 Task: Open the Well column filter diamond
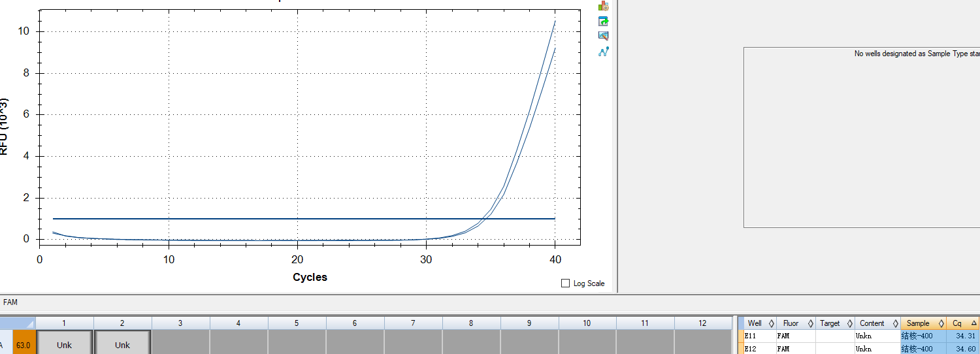pyautogui.click(x=771, y=323)
